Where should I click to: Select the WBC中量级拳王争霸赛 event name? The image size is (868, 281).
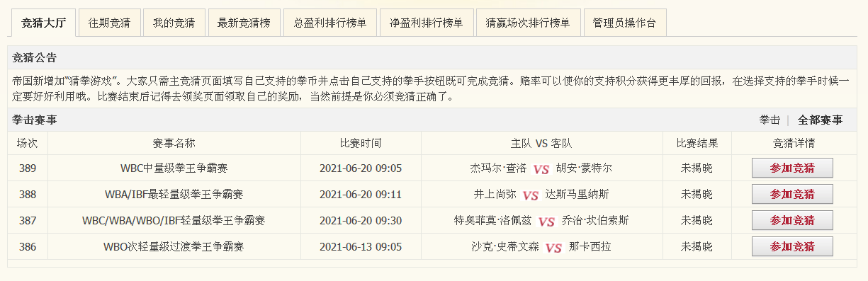(174, 168)
